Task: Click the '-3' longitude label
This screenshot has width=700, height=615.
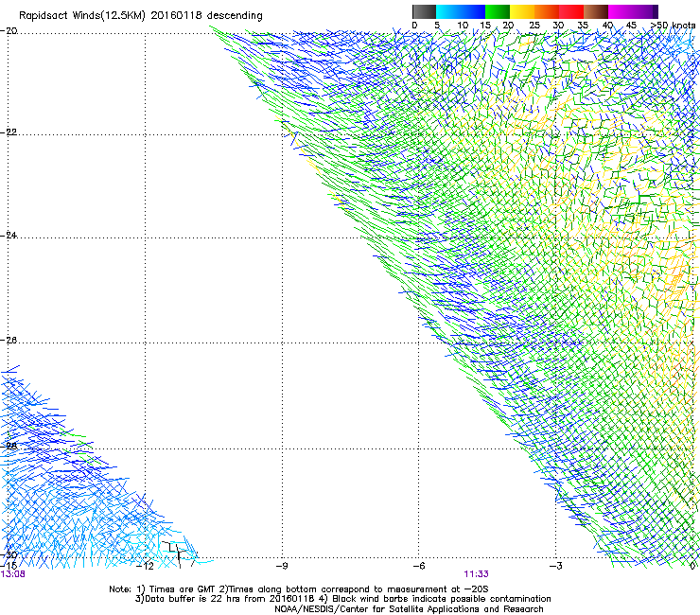Action: [555, 566]
